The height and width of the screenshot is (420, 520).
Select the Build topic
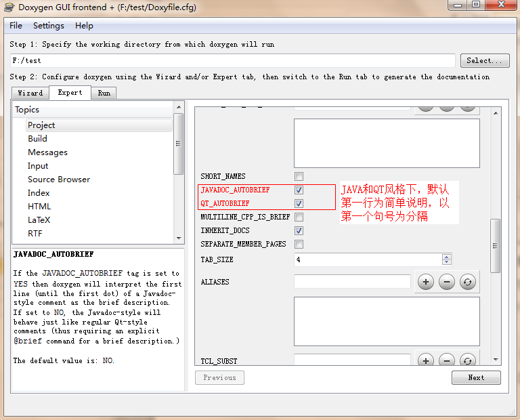(37, 139)
